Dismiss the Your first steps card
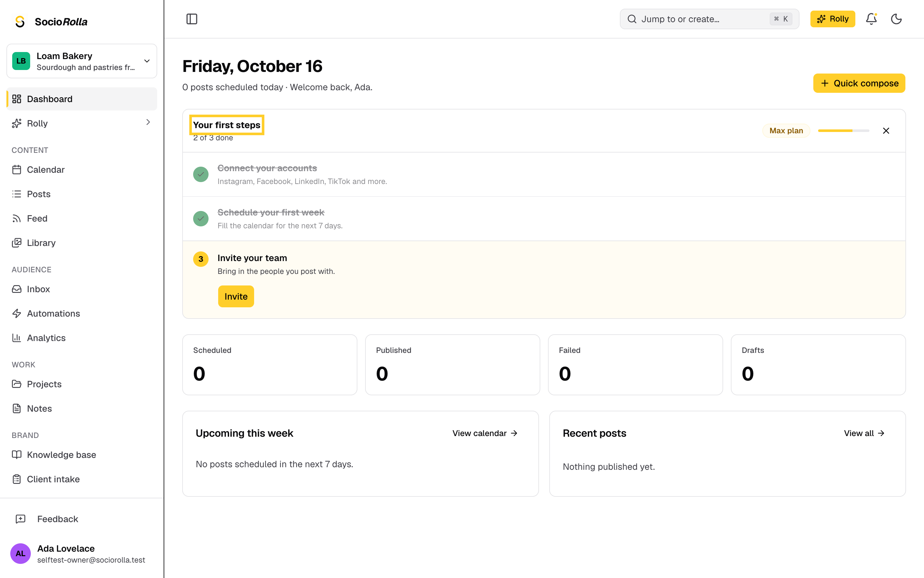This screenshot has height=578, width=924. (886, 131)
